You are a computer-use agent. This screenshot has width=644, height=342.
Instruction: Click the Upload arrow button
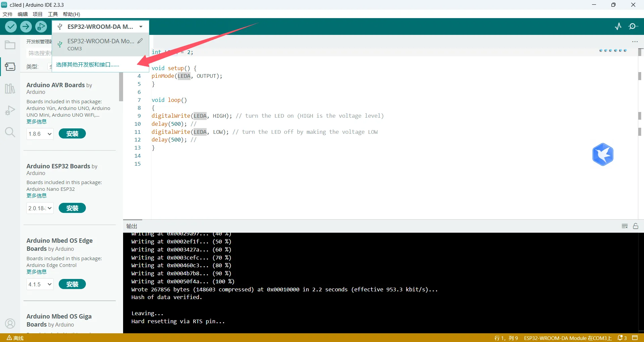[x=26, y=26]
